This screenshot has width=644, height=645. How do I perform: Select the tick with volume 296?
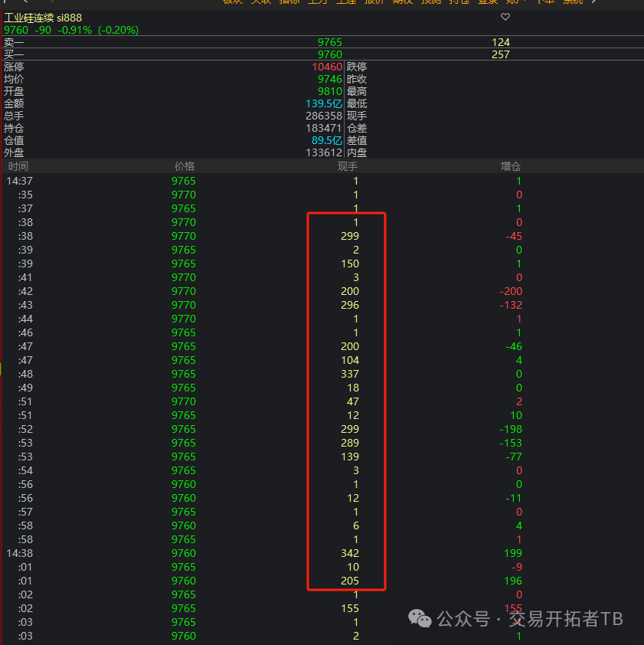pyautogui.click(x=350, y=305)
